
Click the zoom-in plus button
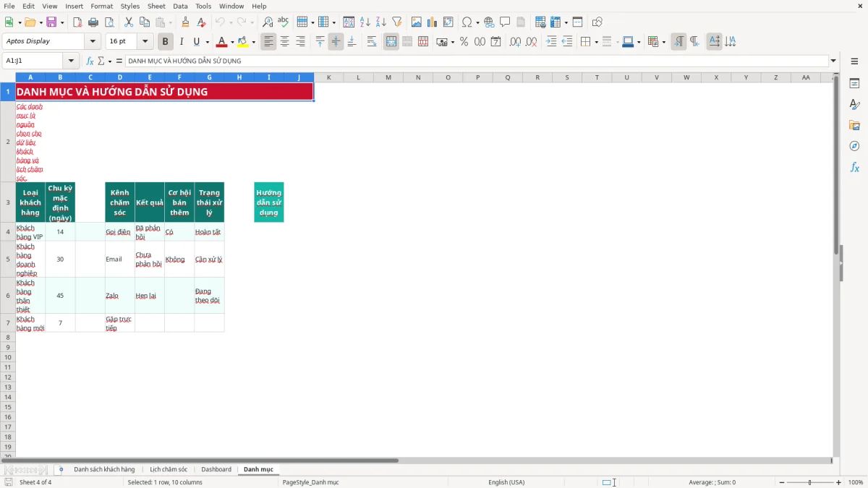(x=839, y=482)
